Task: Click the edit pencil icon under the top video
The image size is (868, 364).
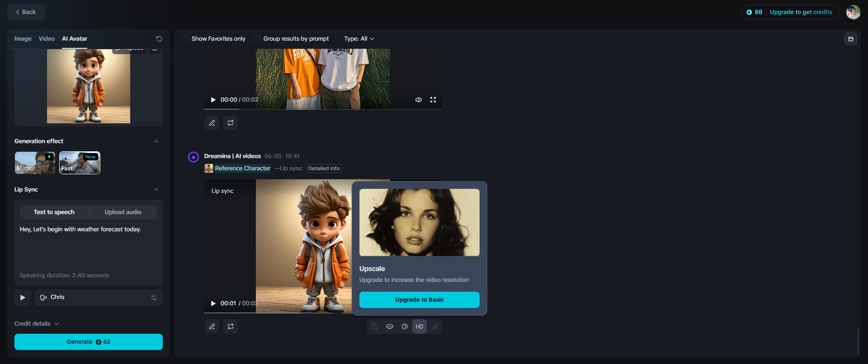Action: (x=212, y=123)
